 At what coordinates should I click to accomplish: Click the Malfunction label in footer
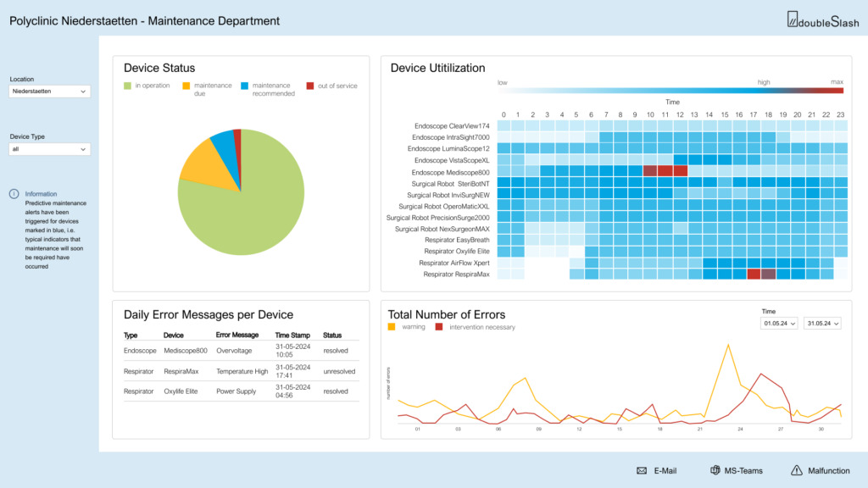pos(829,471)
